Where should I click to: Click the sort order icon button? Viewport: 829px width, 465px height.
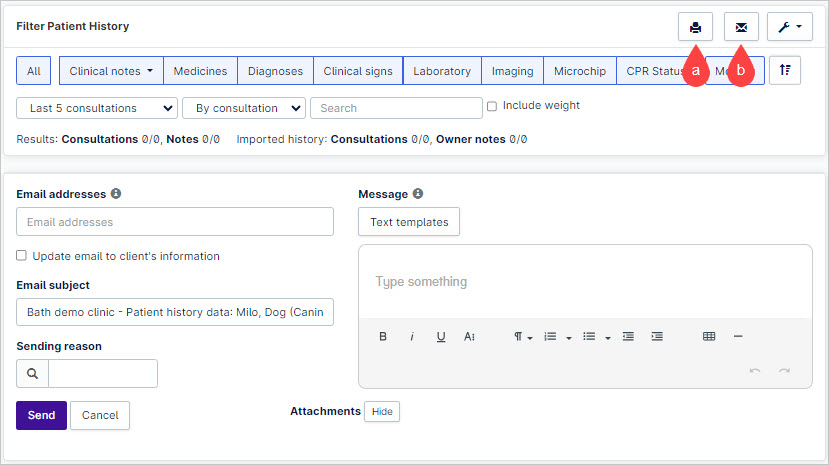(785, 70)
